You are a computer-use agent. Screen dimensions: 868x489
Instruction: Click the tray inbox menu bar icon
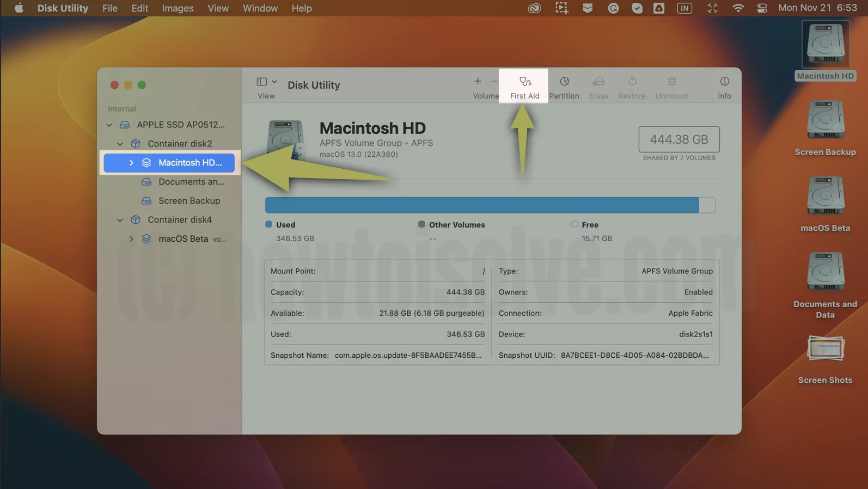(x=588, y=8)
